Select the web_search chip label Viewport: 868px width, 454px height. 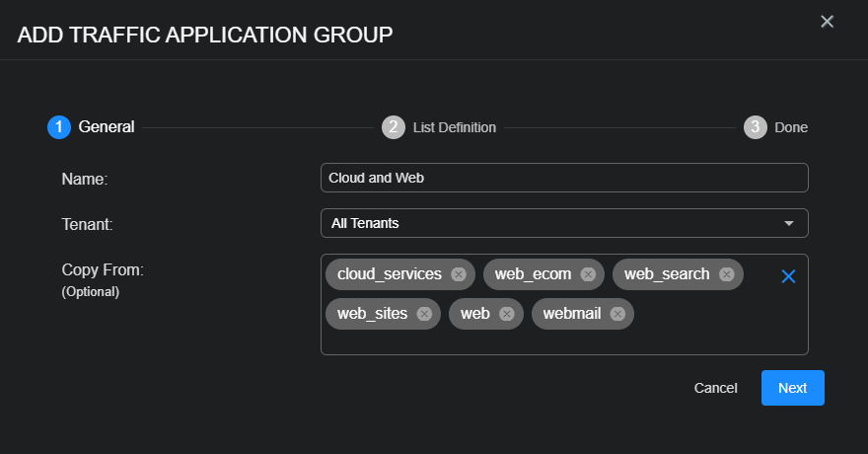pyautogui.click(x=667, y=274)
